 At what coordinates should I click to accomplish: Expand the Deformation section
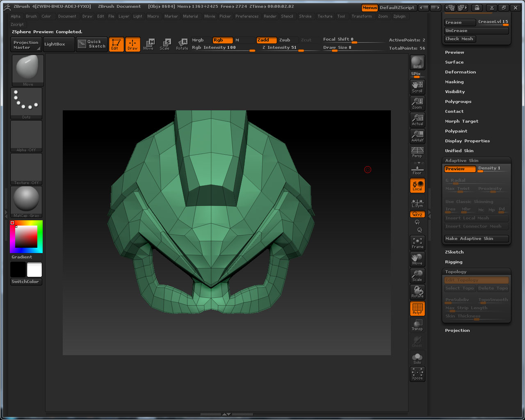[x=460, y=72]
